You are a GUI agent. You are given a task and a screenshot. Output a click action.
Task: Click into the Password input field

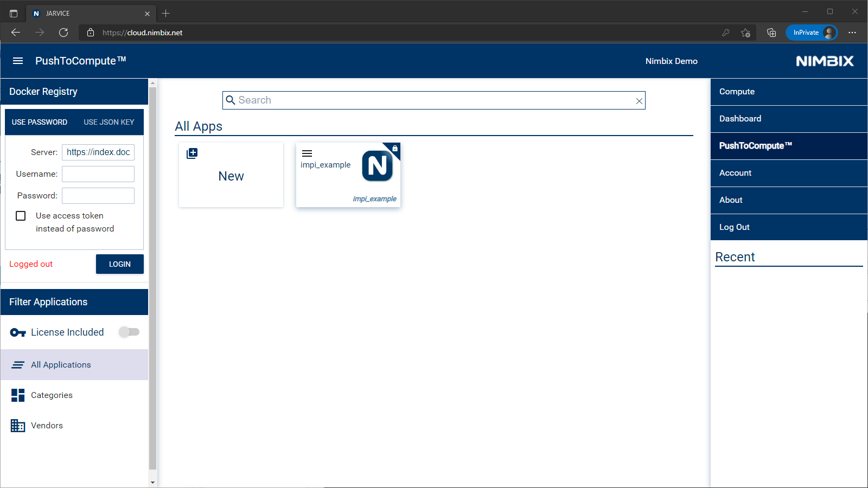point(98,196)
